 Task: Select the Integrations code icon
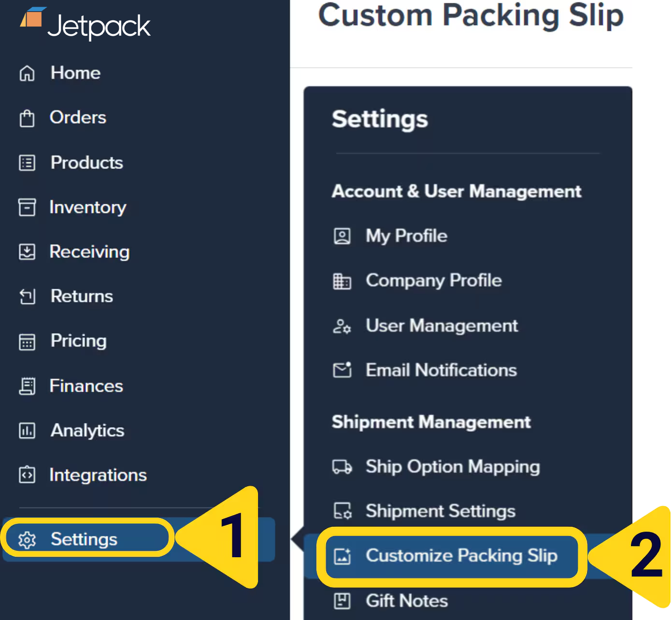[x=27, y=475]
